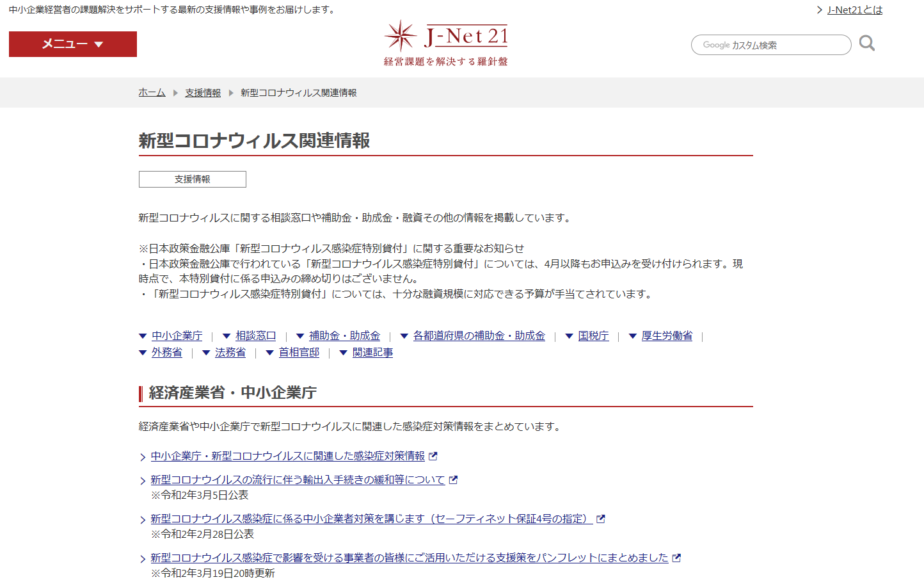Jump to the 中小企業庁 section anchor
Image resolution: width=924 pixels, height=582 pixels.
pos(177,335)
